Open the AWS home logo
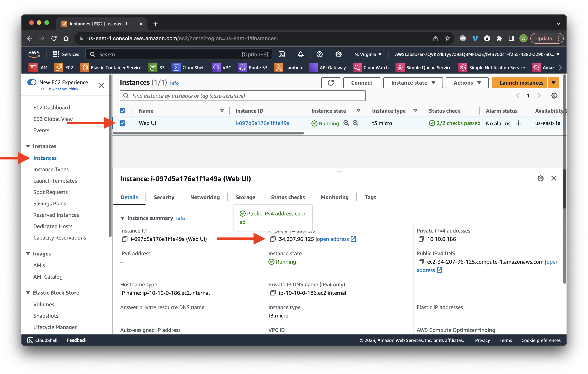The height and width of the screenshot is (374, 588). 34,54
